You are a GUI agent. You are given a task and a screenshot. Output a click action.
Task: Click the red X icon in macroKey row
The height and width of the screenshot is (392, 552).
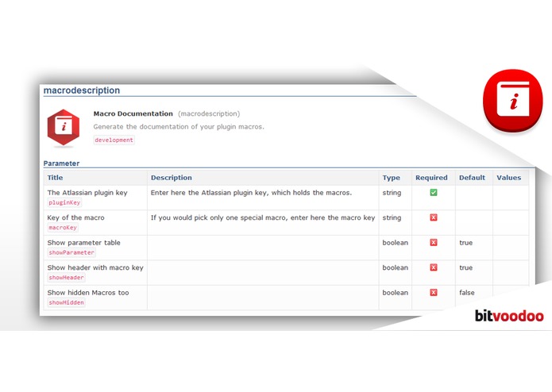434,217
